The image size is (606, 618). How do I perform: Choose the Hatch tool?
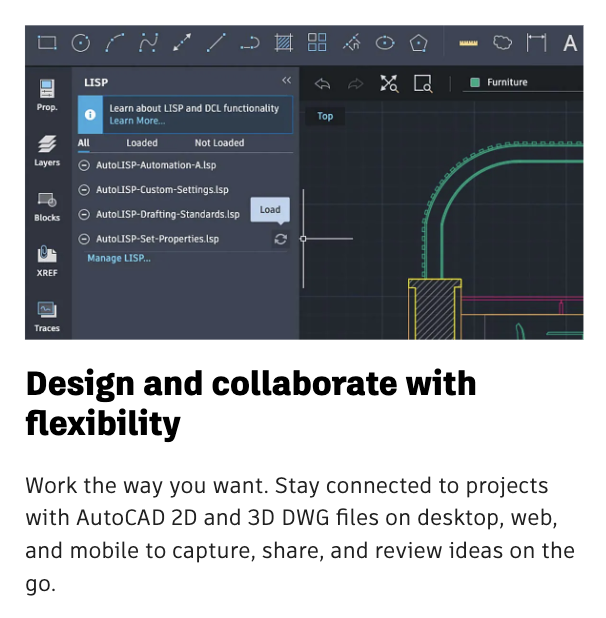coord(283,43)
